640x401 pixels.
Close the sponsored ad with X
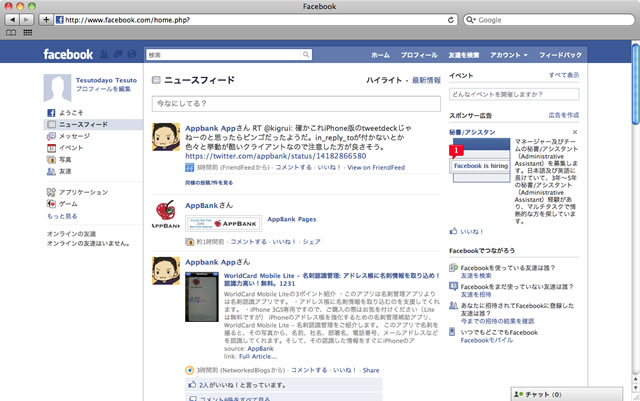point(575,132)
